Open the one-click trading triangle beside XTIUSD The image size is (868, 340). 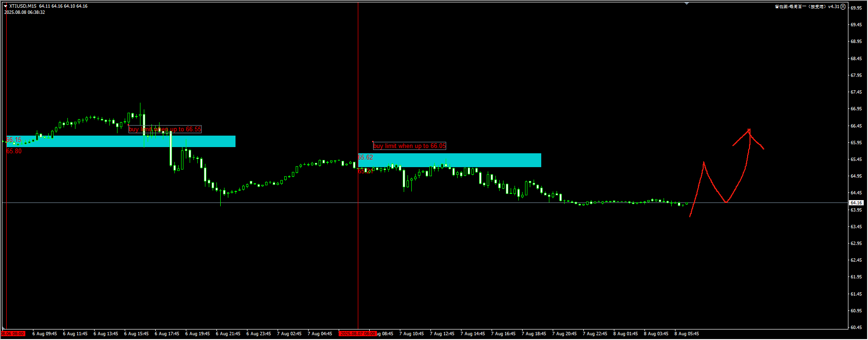pyautogui.click(x=6, y=6)
